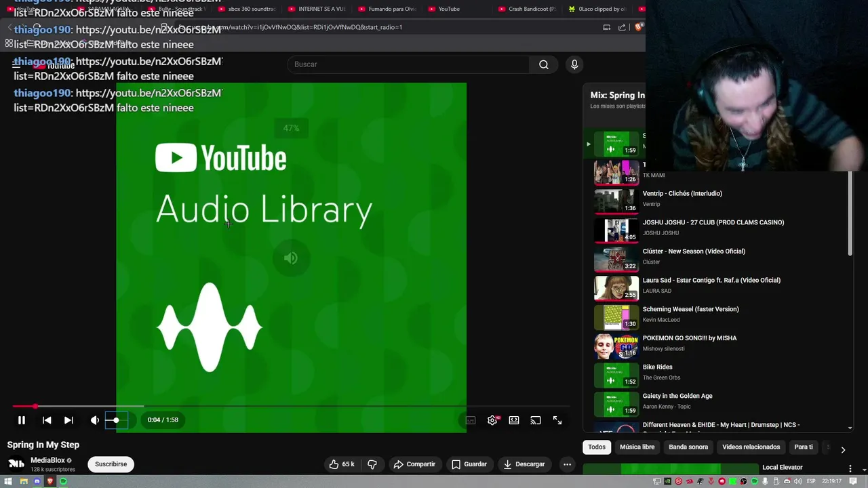Screen dimensions: 868x488
Task: Open Scheming Weasel thumbnail
Action: [616, 317]
